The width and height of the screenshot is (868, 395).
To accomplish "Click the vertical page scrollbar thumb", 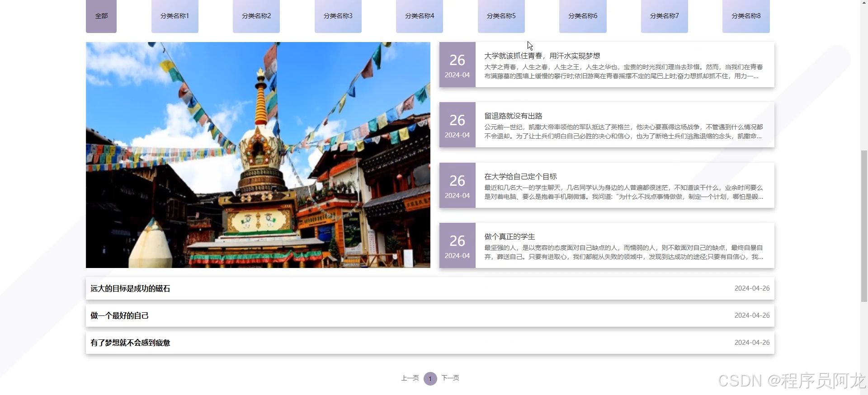I will point(864,226).
